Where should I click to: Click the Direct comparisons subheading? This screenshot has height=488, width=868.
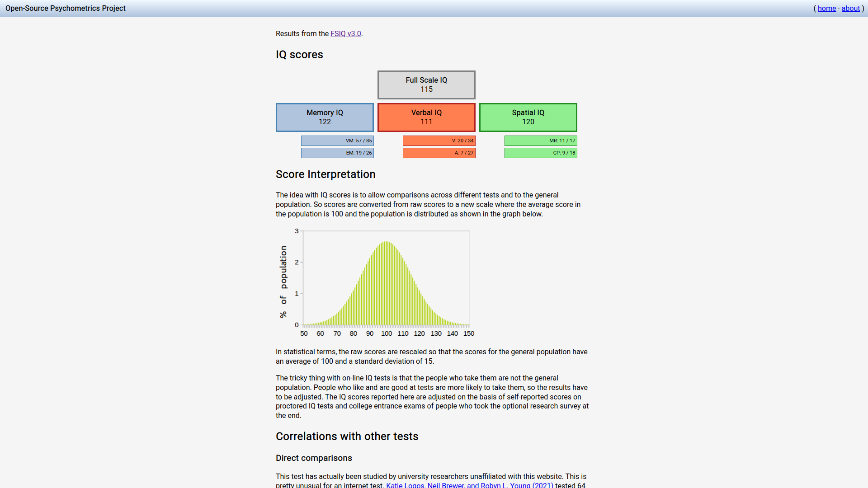coord(314,458)
